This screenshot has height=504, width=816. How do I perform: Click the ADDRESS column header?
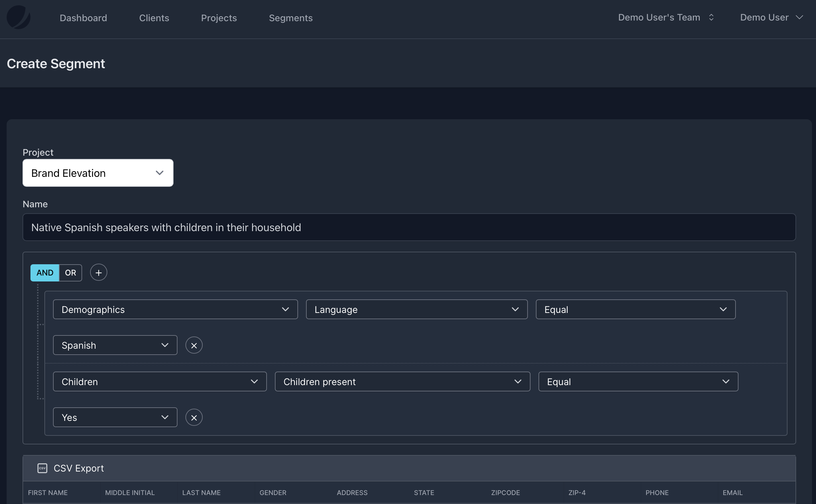pos(352,493)
